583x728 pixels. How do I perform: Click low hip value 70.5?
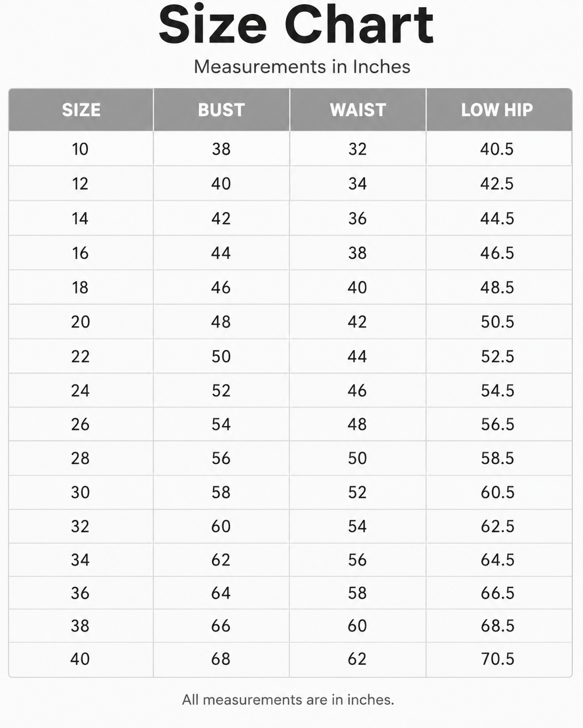pyautogui.click(x=497, y=659)
